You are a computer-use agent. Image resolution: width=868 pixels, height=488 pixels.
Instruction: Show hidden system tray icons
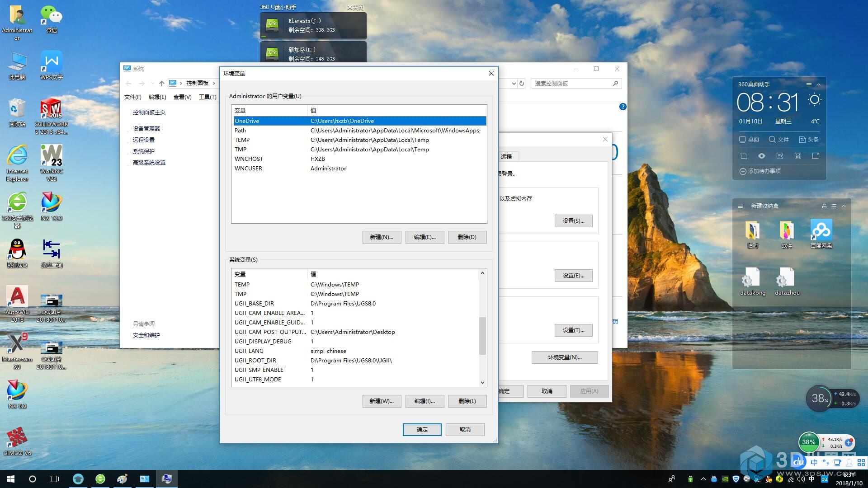pos(703,479)
